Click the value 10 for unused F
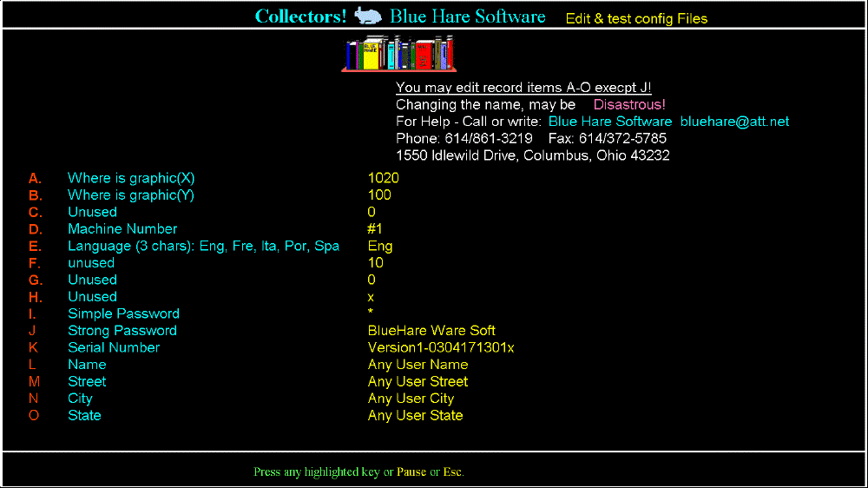Image resolution: width=868 pixels, height=488 pixels. click(x=375, y=263)
